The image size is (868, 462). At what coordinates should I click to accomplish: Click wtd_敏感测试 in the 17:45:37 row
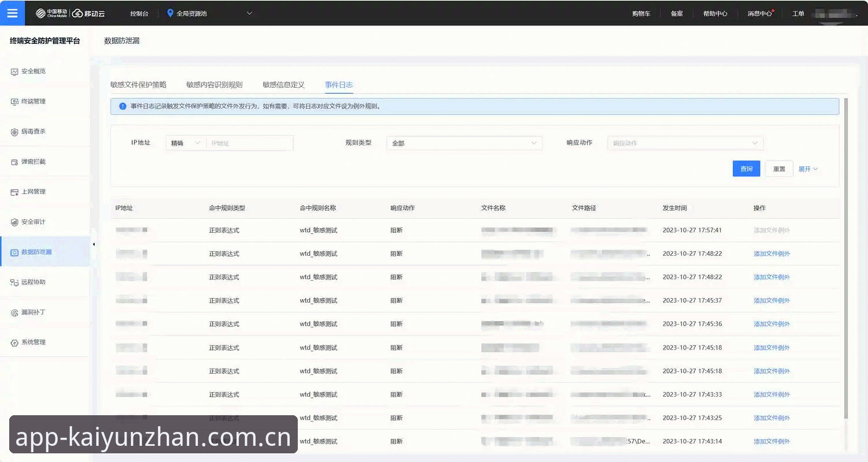pyautogui.click(x=319, y=300)
